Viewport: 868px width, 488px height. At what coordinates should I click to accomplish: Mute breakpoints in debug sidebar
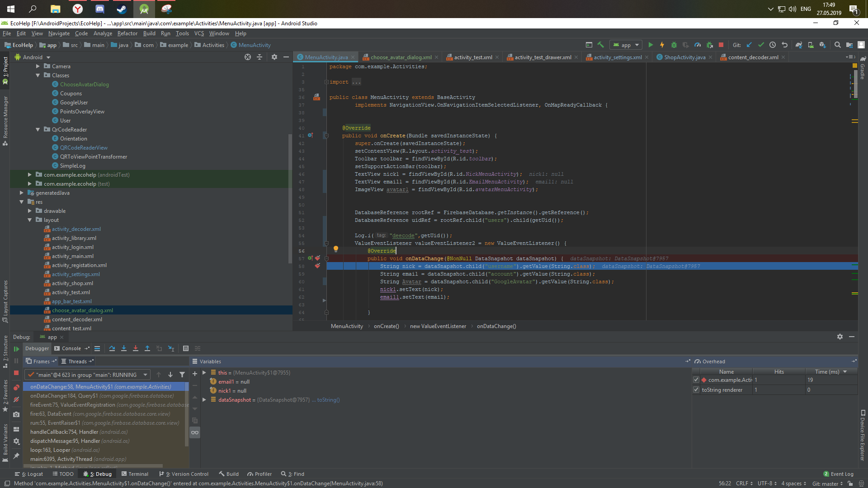click(16, 400)
